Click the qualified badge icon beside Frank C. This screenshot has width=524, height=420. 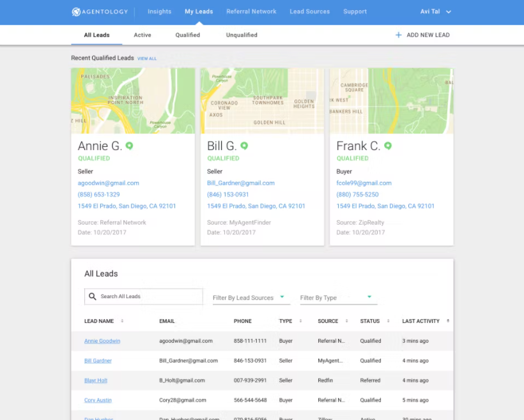pyautogui.click(x=387, y=146)
